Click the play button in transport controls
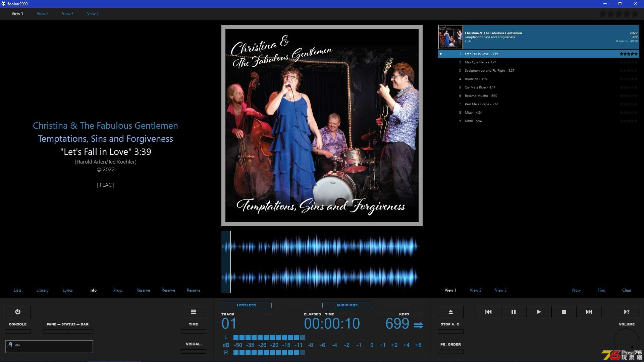This screenshot has height=362, width=644. [x=539, y=312]
